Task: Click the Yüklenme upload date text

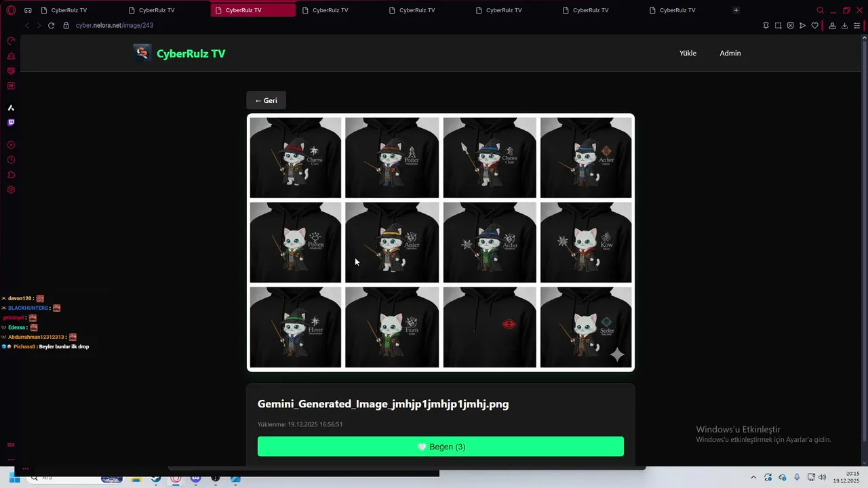Action: point(300,424)
